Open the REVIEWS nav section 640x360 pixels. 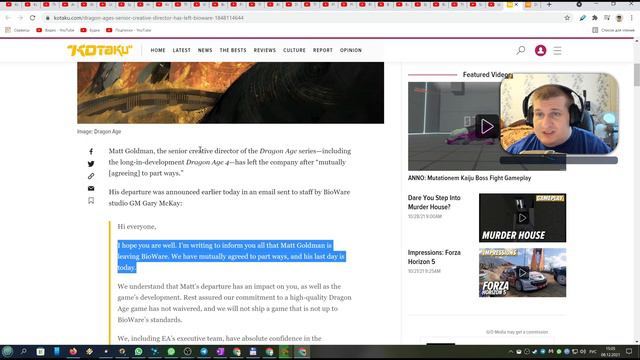[x=265, y=50]
